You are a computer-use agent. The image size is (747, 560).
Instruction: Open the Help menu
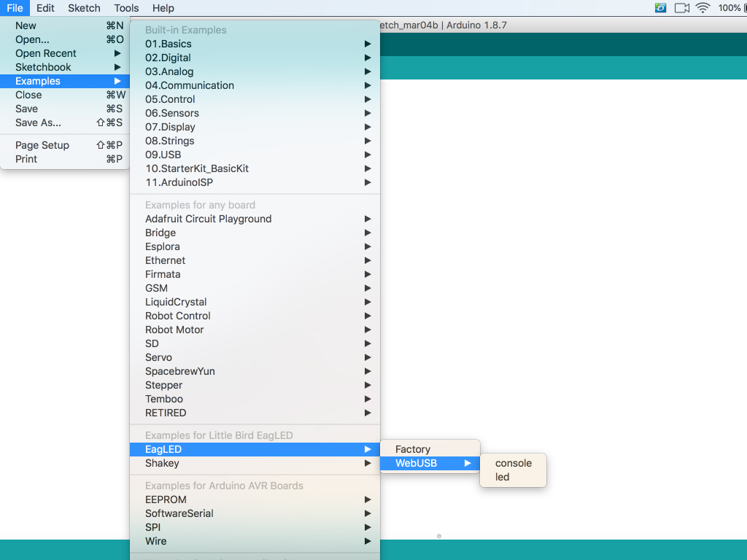click(x=163, y=8)
